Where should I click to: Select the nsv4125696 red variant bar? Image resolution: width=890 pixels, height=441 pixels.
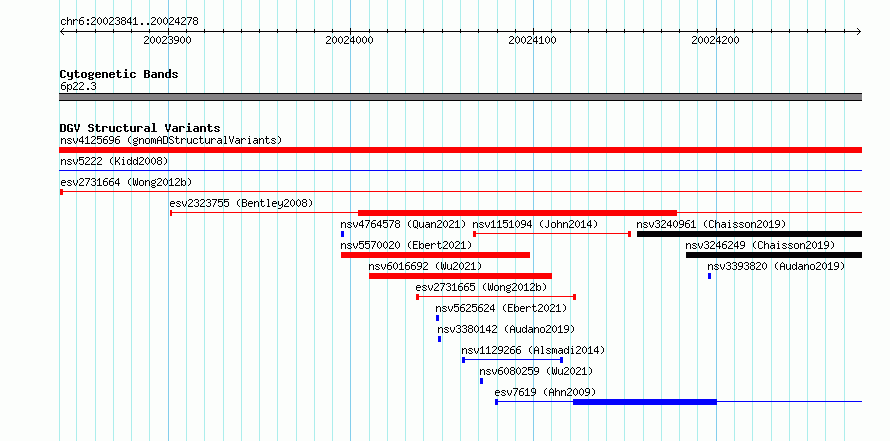click(x=460, y=150)
